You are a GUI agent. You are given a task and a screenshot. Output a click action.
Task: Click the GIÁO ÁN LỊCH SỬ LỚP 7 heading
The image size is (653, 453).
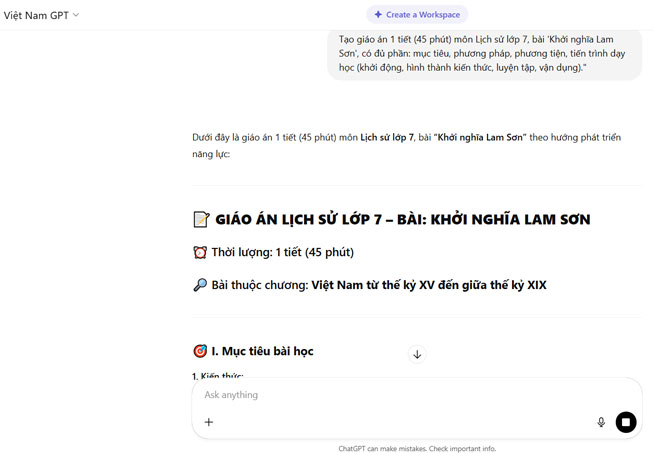pos(402,220)
